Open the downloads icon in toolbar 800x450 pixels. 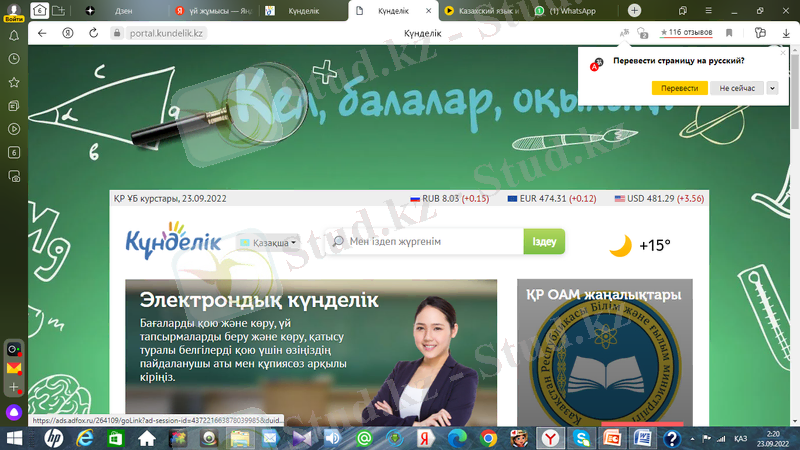tap(785, 33)
